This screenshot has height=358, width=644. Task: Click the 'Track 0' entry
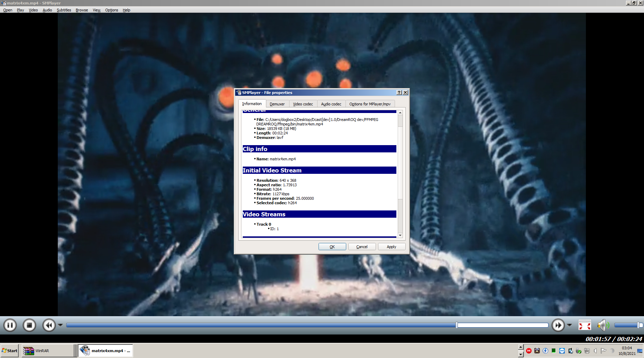[x=264, y=224]
